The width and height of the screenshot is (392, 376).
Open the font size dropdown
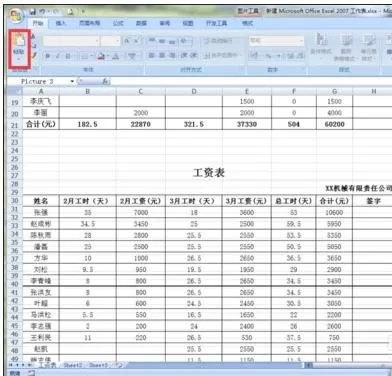click(118, 41)
